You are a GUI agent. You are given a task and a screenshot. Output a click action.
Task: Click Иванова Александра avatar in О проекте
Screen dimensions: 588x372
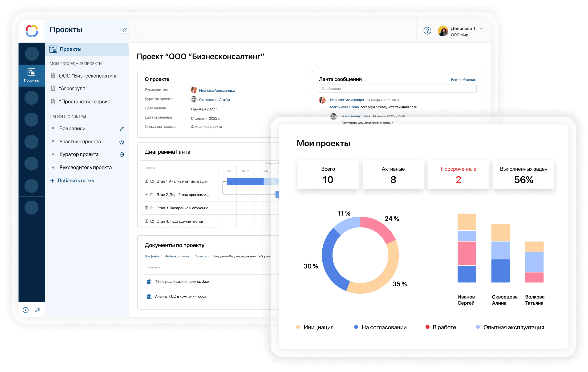click(194, 90)
